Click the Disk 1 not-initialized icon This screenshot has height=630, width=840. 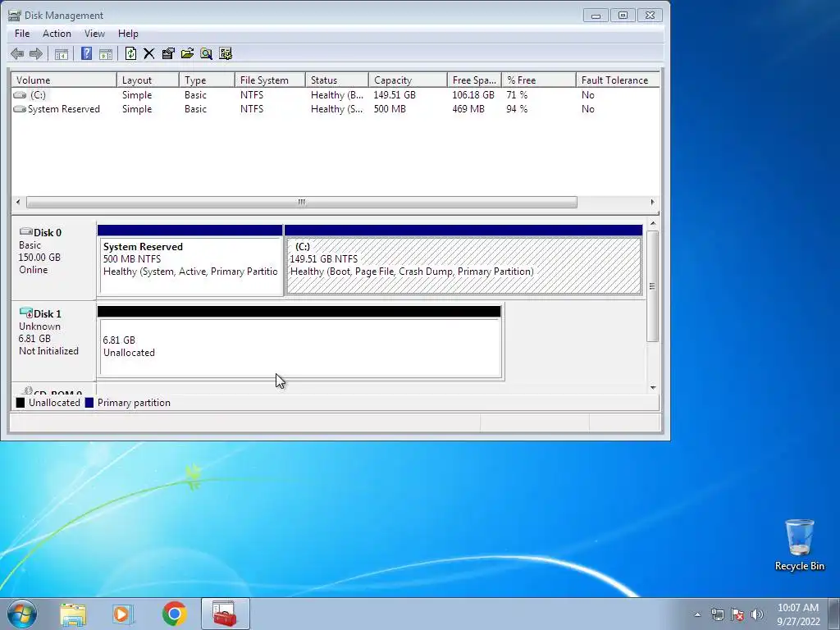click(25, 313)
